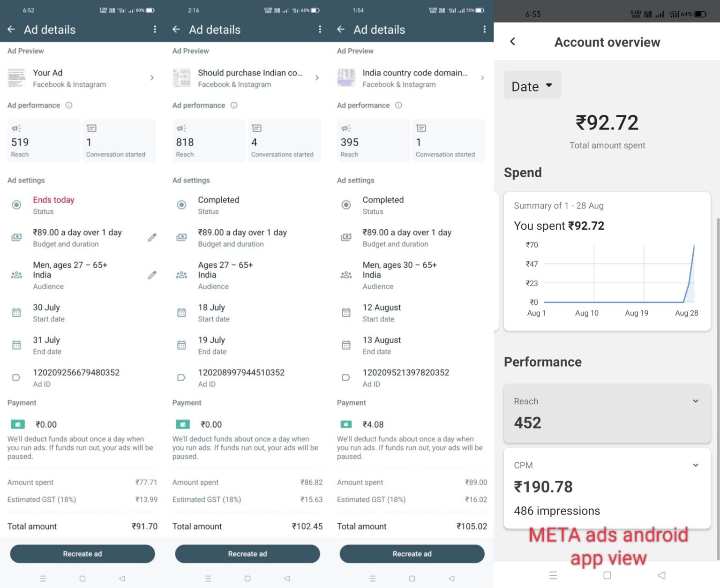Expand the Reach metric dropdown
The width and height of the screenshot is (720, 588).
[x=696, y=401]
